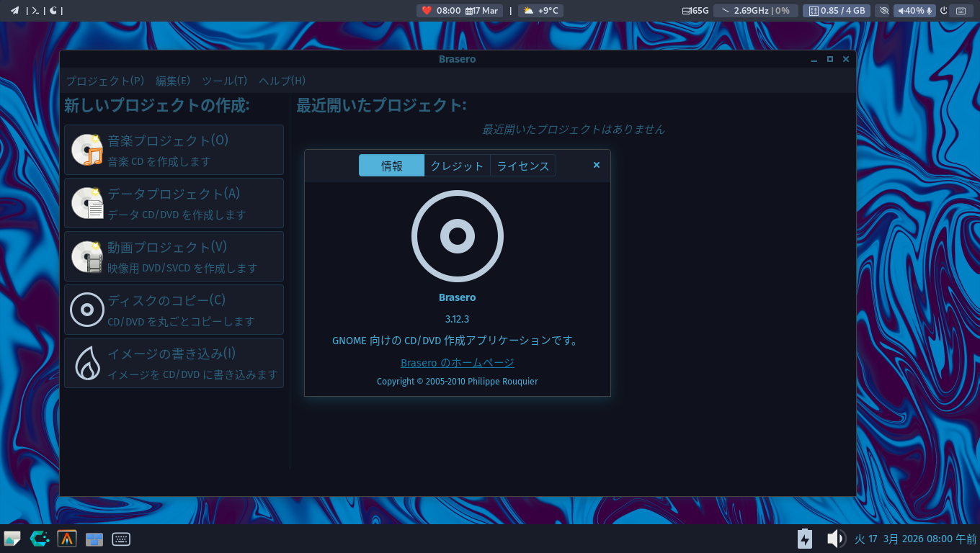Open the teal hexagon app in taskbar
The image size is (980, 553).
[x=40, y=539]
